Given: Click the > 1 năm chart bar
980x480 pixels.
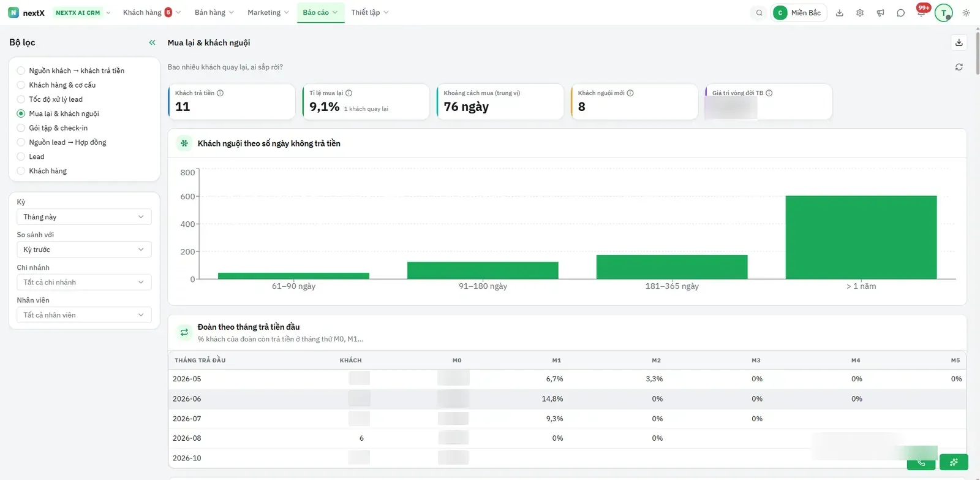Looking at the screenshot, I should 861,237.
